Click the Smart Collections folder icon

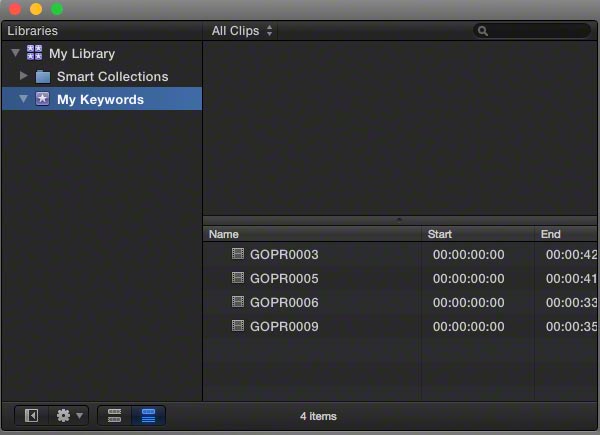click(43, 77)
